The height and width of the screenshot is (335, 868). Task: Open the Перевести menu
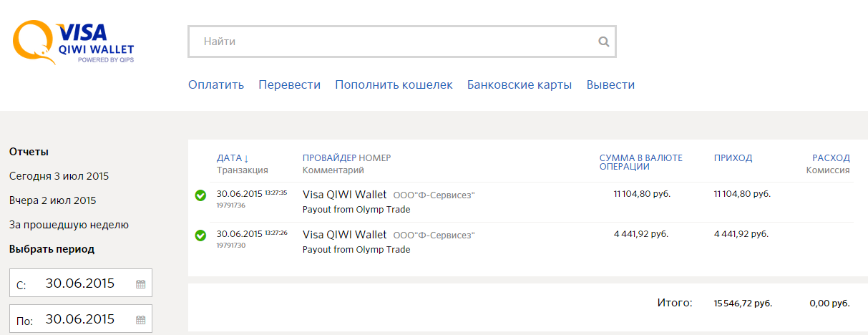click(289, 85)
